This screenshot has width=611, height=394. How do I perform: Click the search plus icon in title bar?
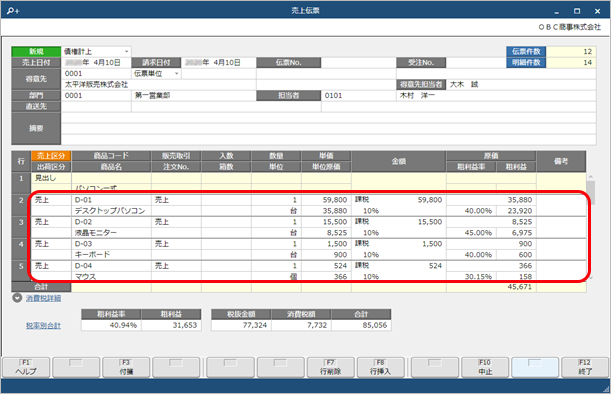[13, 11]
